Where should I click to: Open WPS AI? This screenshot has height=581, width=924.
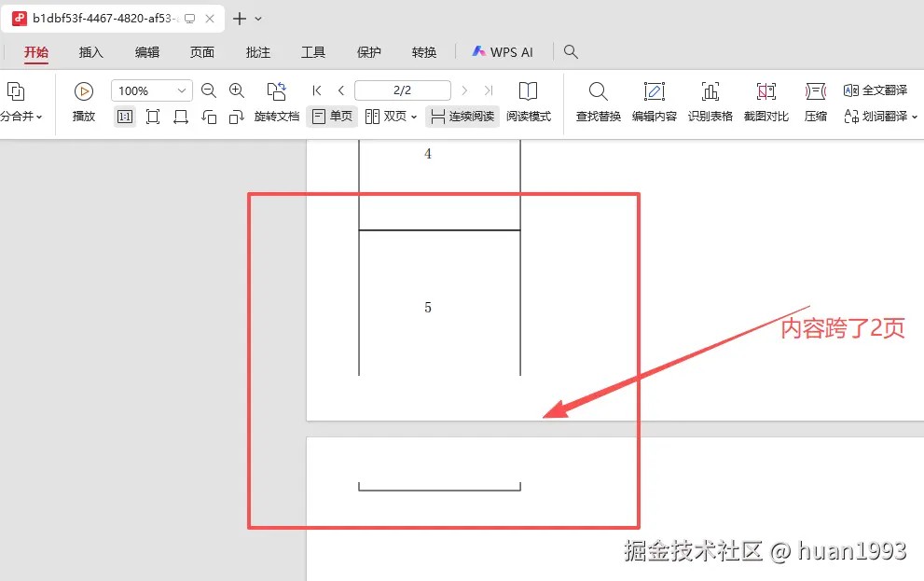[x=502, y=52]
